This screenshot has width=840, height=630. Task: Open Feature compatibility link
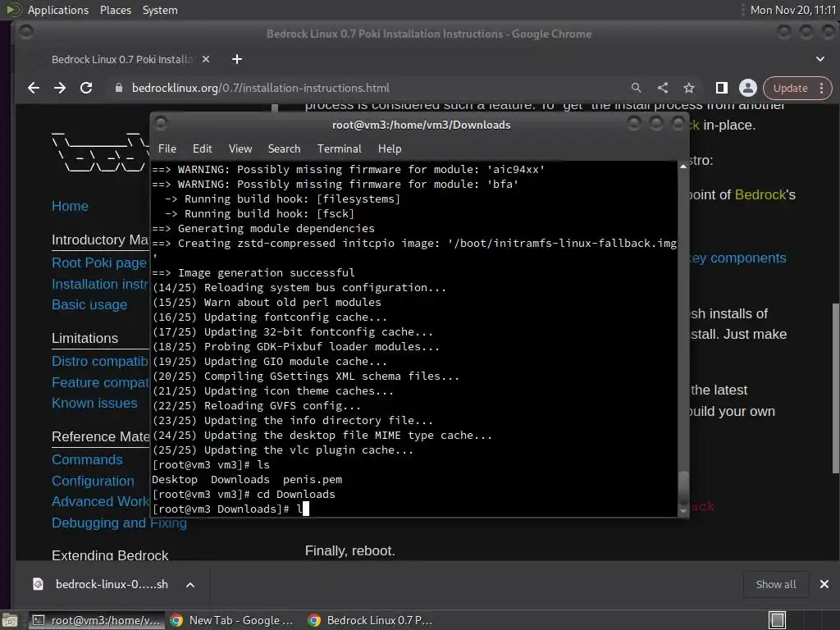[x=99, y=382]
